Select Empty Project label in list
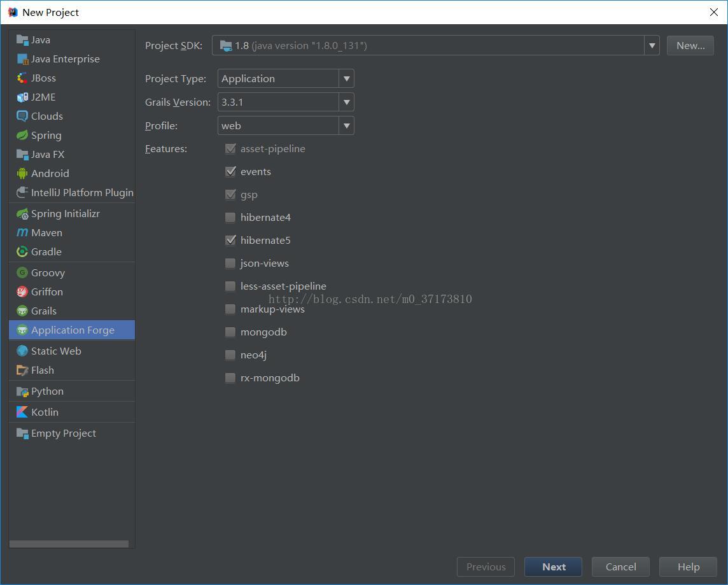The width and height of the screenshot is (728, 585). click(64, 433)
